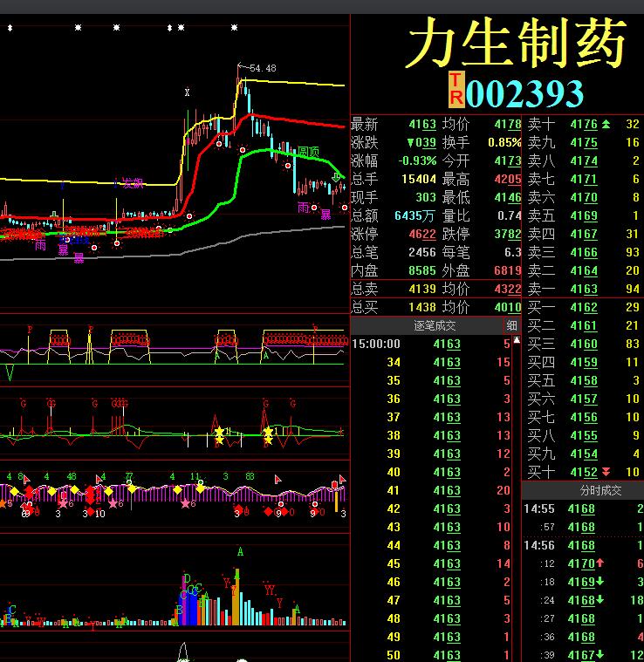Screen dimensions: 644x662
Task: Click the 54.48 high price marker
Action: pyautogui.click(x=263, y=68)
